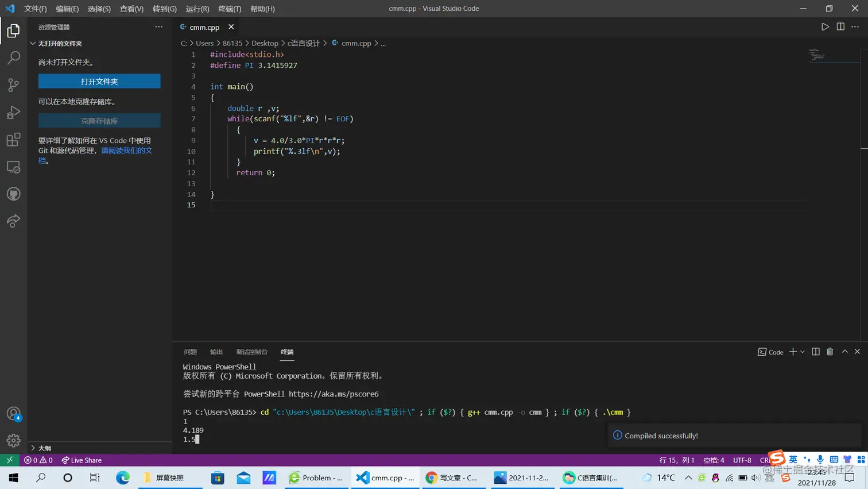868x489 pixels.
Task: Select the 终端 panel tab
Action: pos(287,352)
